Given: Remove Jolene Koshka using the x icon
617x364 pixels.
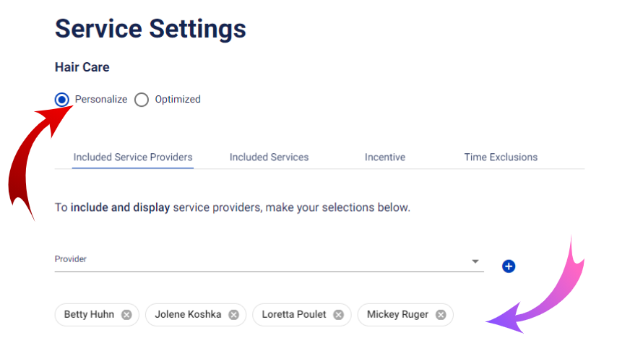Looking at the screenshot, I should point(234,315).
